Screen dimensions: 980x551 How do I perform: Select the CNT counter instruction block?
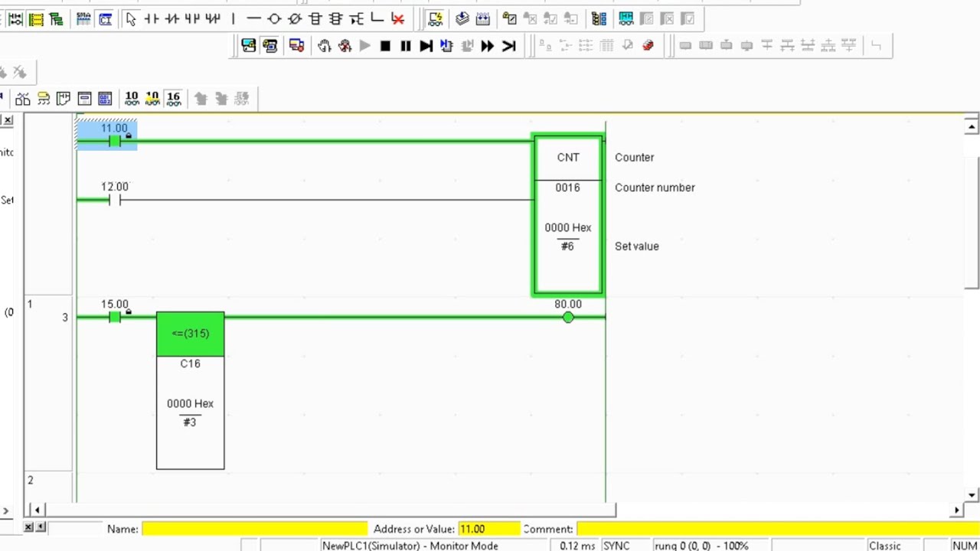click(568, 216)
